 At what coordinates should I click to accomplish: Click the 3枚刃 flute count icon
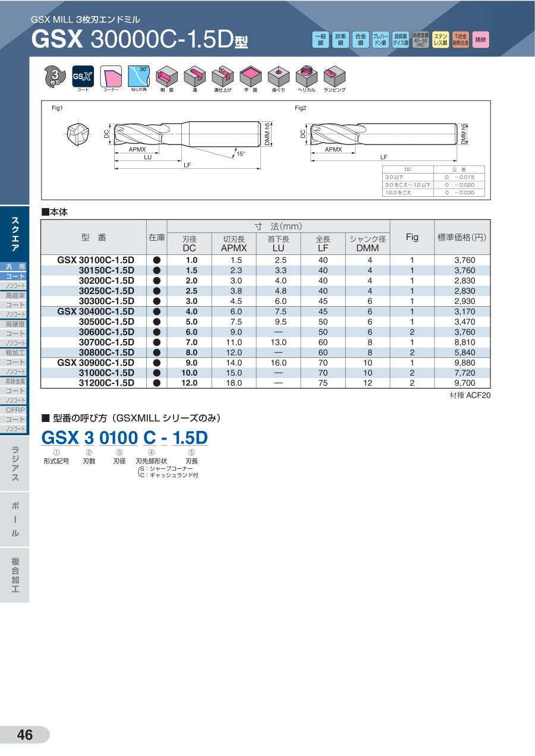pyautogui.click(x=54, y=76)
